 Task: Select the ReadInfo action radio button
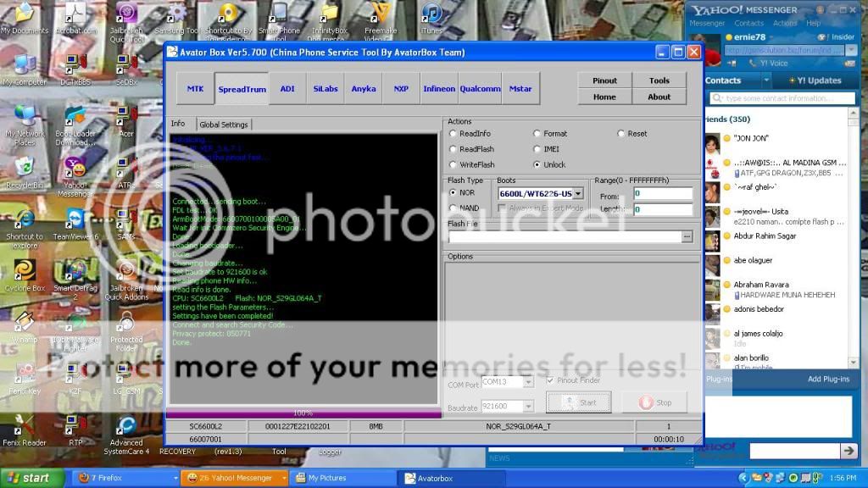[x=453, y=134]
